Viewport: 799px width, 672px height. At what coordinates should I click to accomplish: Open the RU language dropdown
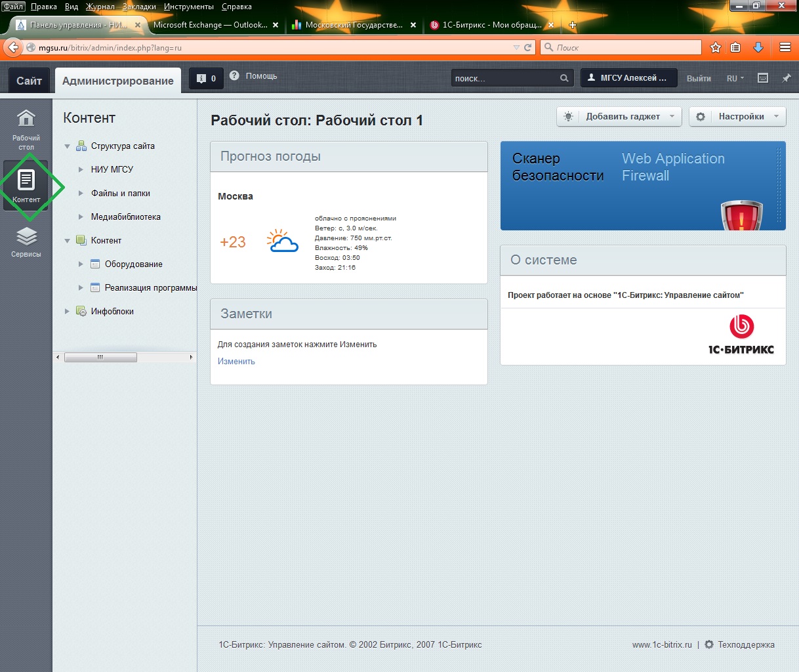[735, 78]
